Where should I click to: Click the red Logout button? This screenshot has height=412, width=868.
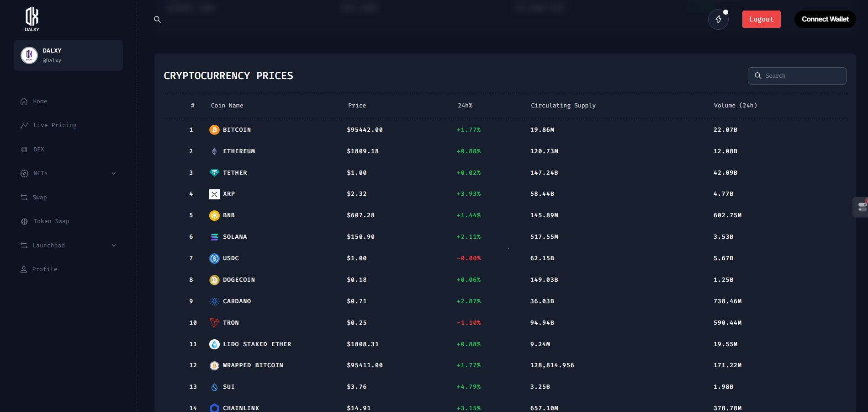tap(761, 19)
